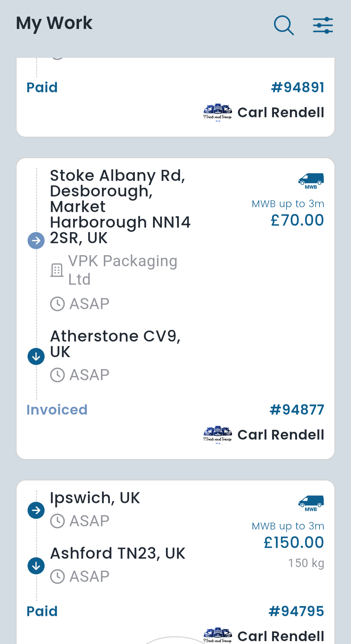Click Carl Rendell name on job #94891
The image size is (351, 644).
coord(280,112)
